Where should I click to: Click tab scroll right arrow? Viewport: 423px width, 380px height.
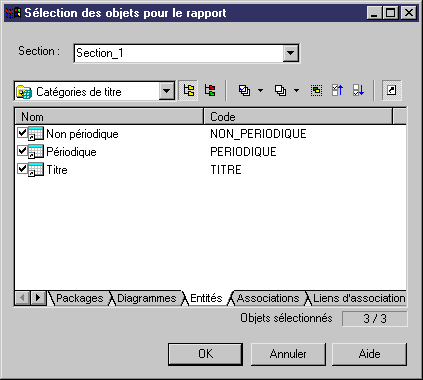[38, 298]
